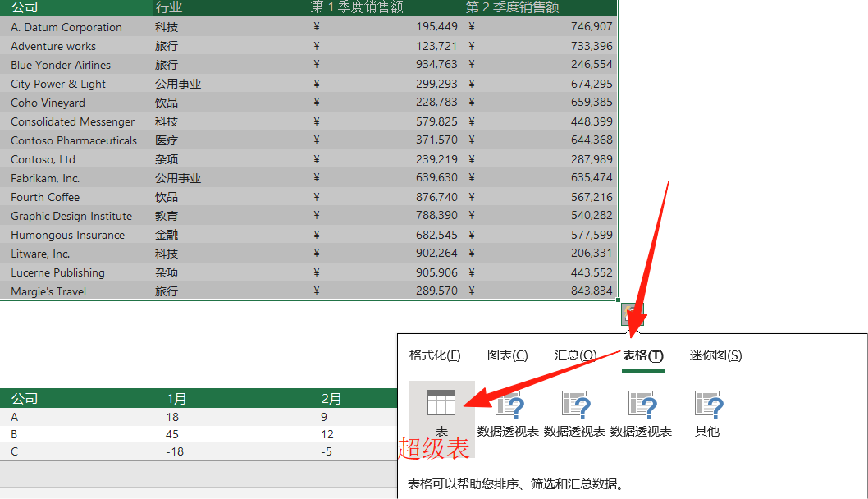Select the cell with value 45
Viewport: 868px width, 499px height.
coord(172,434)
